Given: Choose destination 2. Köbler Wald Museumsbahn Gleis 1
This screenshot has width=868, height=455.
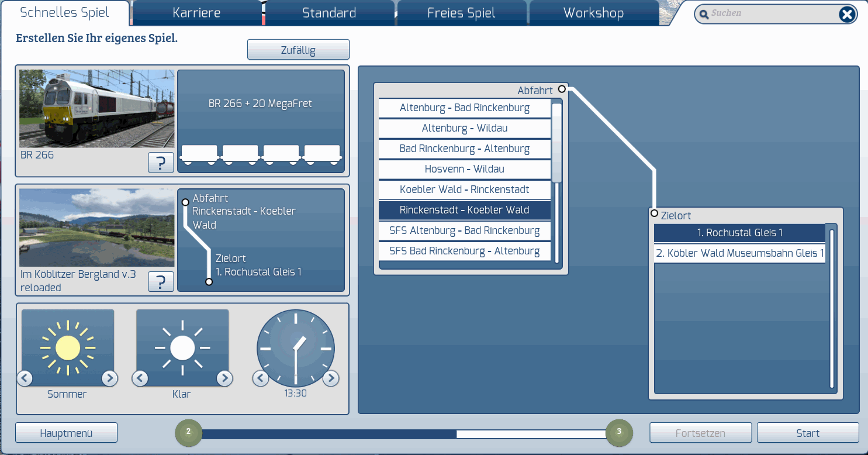Looking at the screenshot, I should click(x=740, y=253).
